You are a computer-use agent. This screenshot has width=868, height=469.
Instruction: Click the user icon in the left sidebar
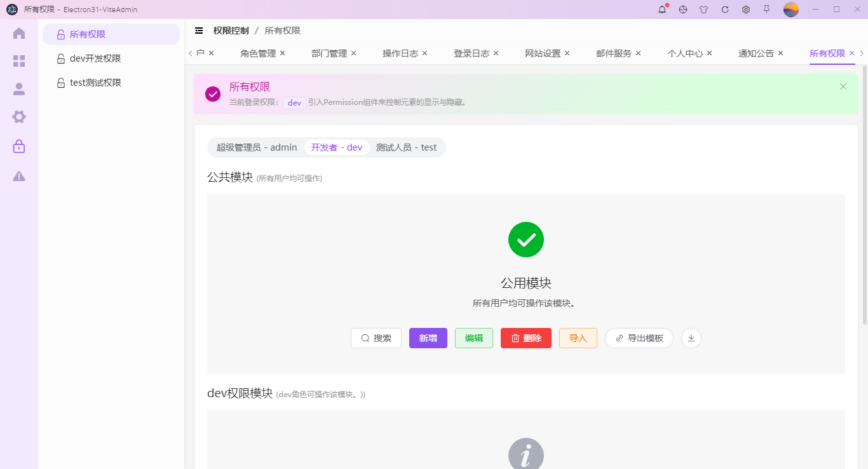click(18, 89)
